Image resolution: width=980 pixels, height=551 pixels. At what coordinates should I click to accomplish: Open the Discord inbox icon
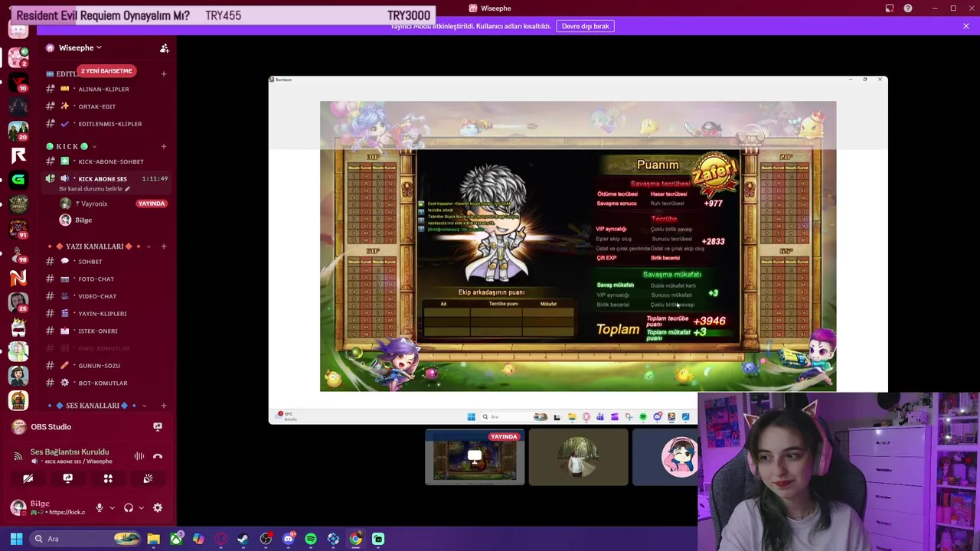coord(890,8)
